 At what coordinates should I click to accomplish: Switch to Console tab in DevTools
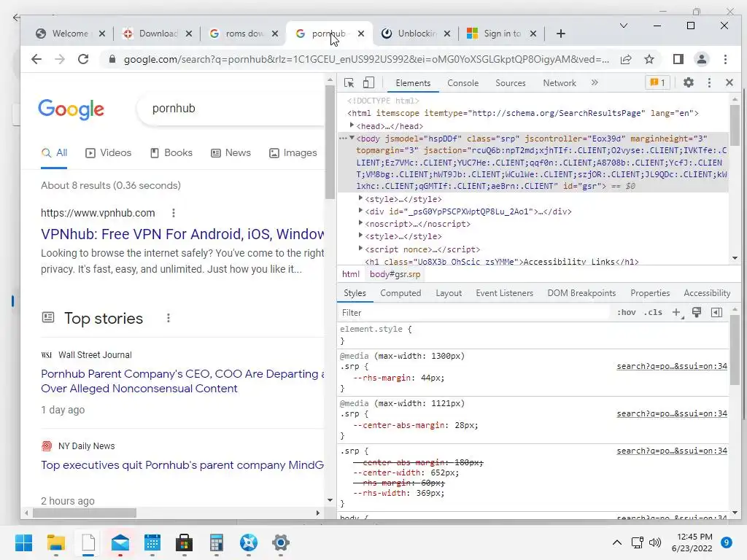click(x=462, y=83)
